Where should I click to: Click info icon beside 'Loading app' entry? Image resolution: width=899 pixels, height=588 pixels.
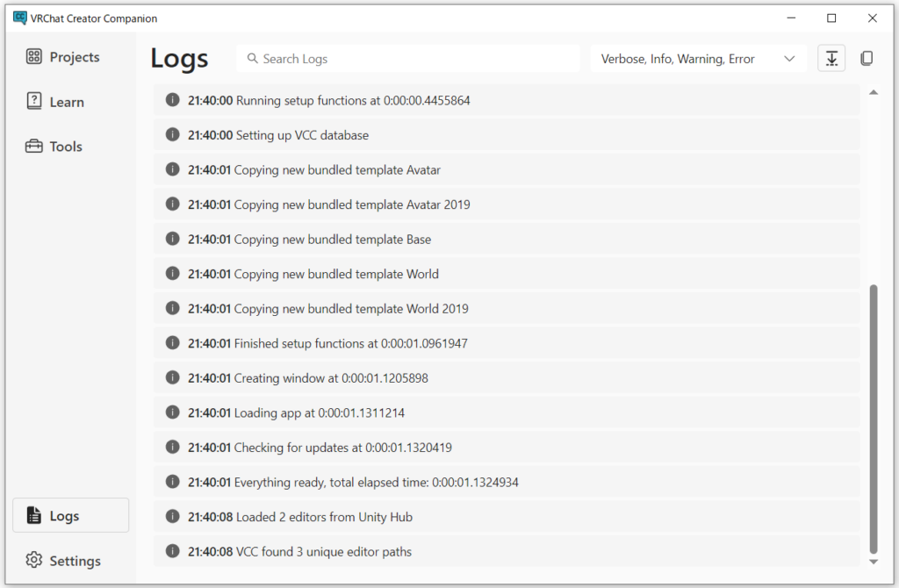[x=173, y=412]
